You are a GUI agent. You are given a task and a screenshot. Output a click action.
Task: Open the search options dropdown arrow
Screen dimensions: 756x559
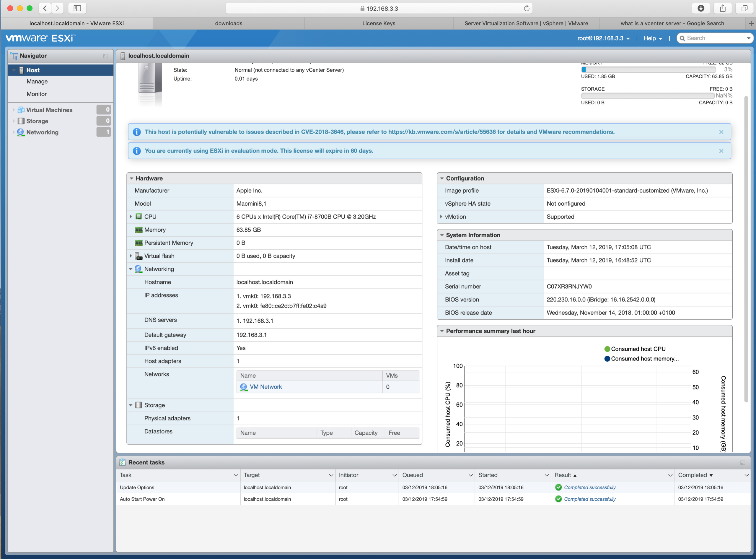pyautogui.click(x=748, y=38)
